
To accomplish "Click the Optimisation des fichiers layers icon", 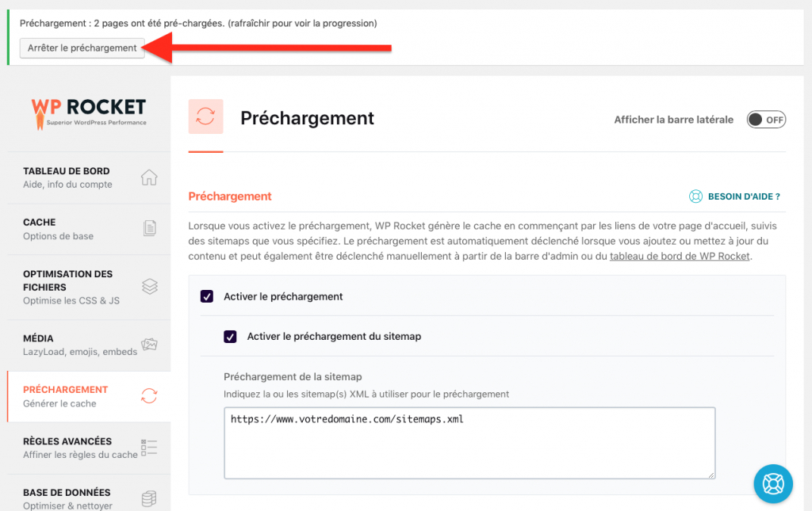I will pyautogui.click(x=149, y=287).
